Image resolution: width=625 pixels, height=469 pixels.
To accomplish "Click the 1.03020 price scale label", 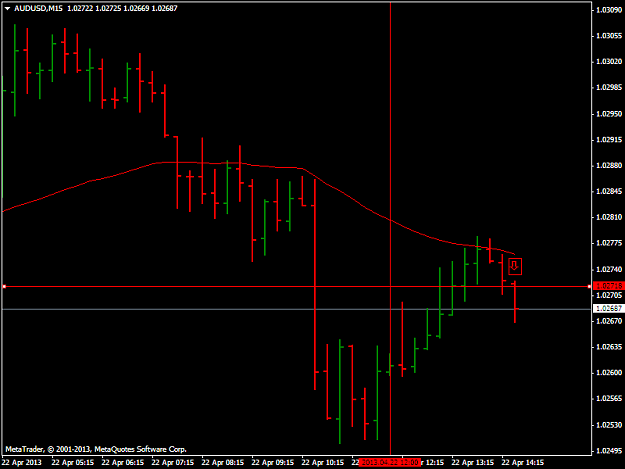I will click(x=609, y=61).
